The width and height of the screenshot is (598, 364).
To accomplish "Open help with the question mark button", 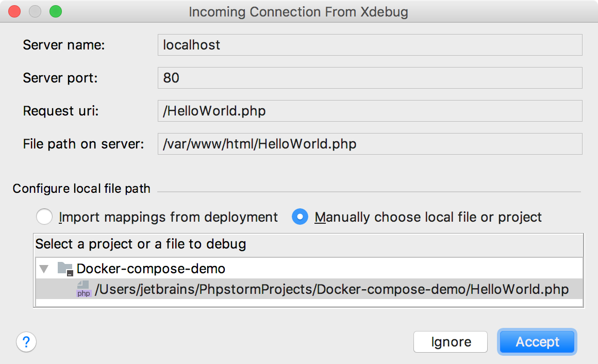I will pos(26,342).
